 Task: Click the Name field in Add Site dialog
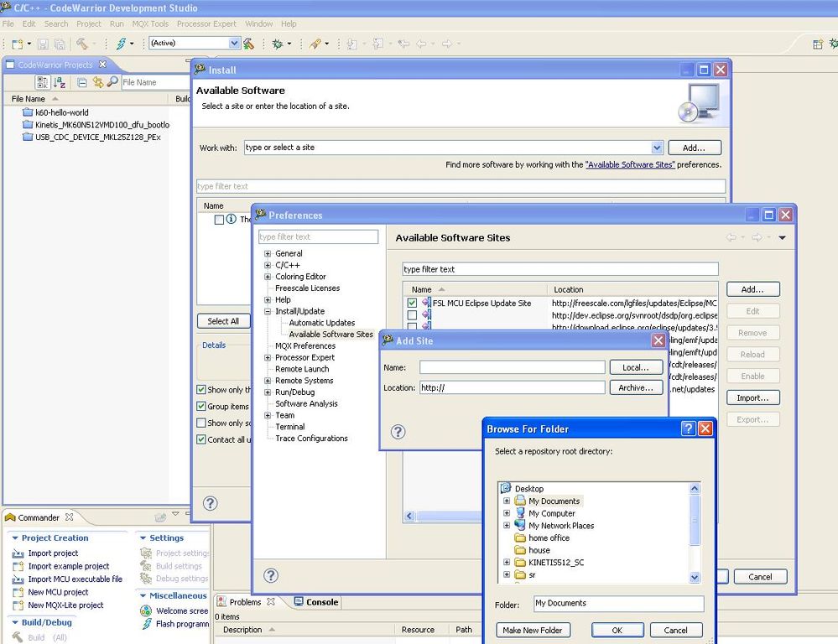click(512, 367)
